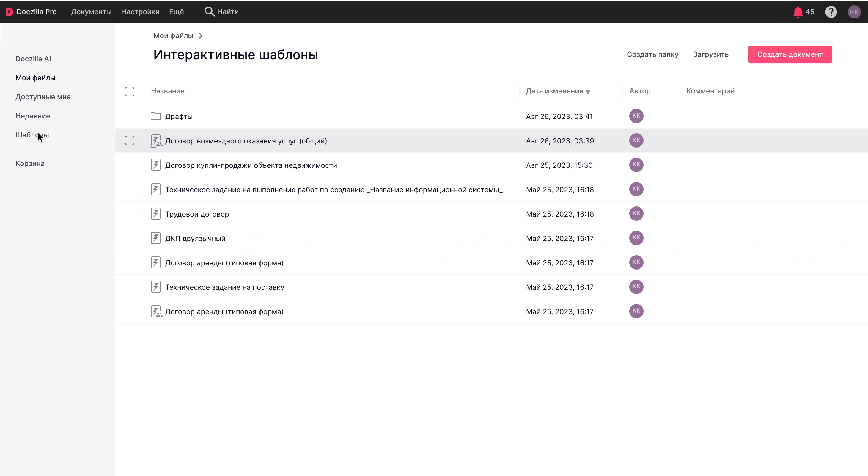
Task: Toggle the select-all checkbox in header
Action: tap(129, 91)
